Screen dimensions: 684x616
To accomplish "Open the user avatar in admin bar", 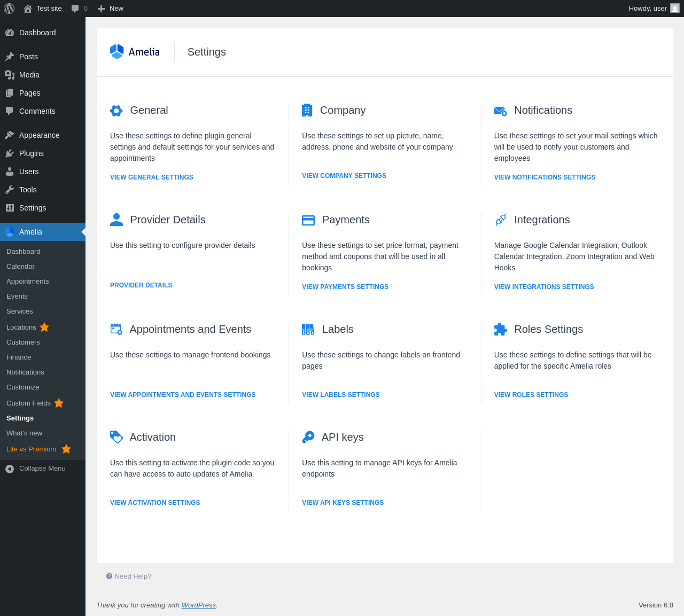I will [x=675, y=8].
